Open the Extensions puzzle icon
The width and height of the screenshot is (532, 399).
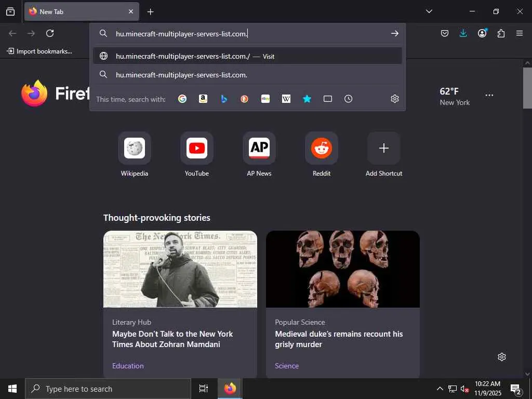point(501,33)
